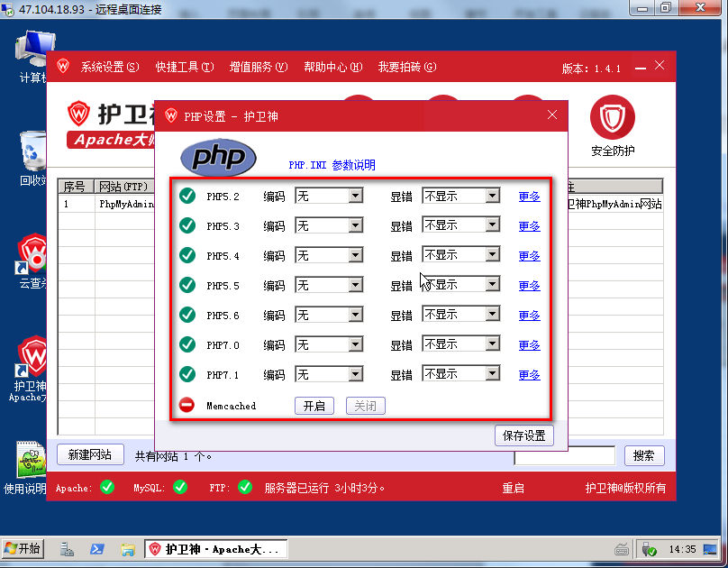Screen dimensions: 728x568
Task: Click the 保存设置 button
Action: [x=524, y=435]
